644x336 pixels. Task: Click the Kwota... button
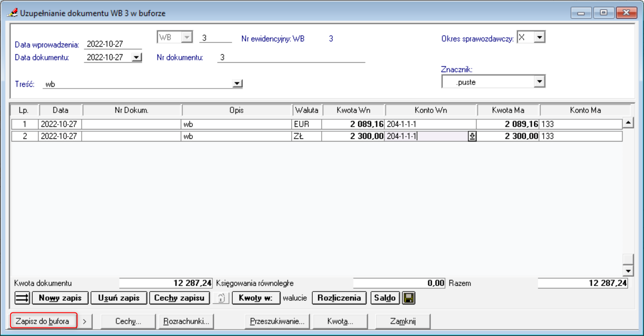click(x=340, y=321)
